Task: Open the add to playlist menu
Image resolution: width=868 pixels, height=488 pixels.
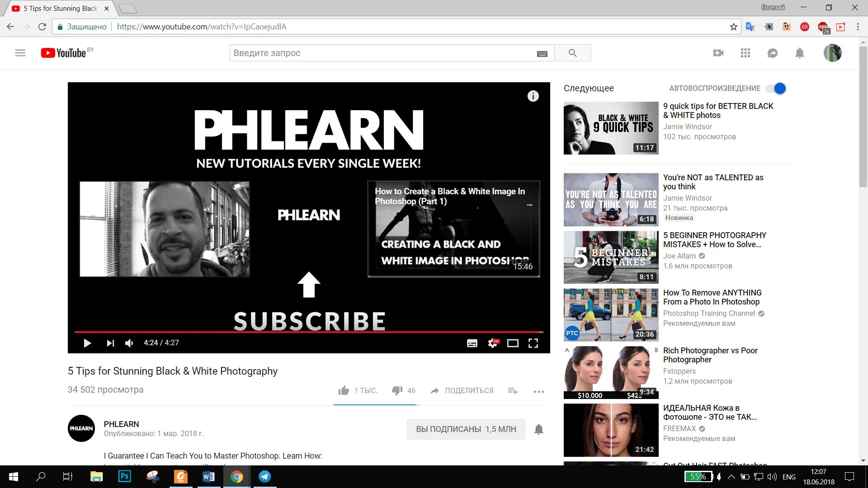Action: tap(512, 391)
